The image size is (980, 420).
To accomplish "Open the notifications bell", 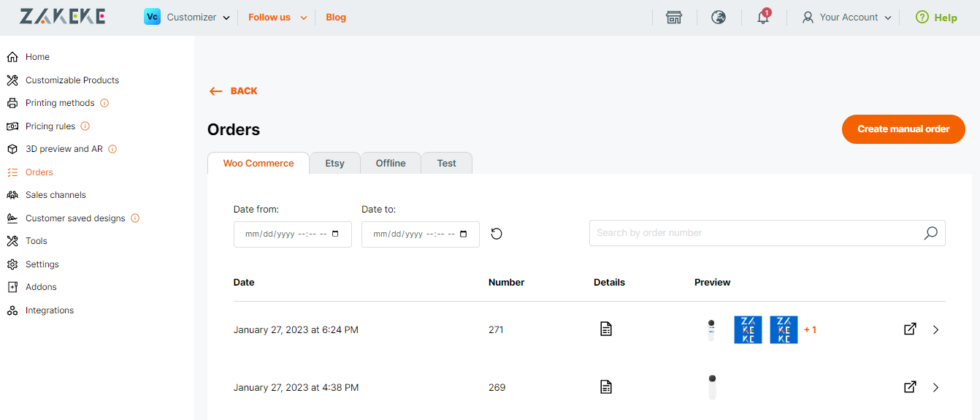I will click(x=763, y=18).
